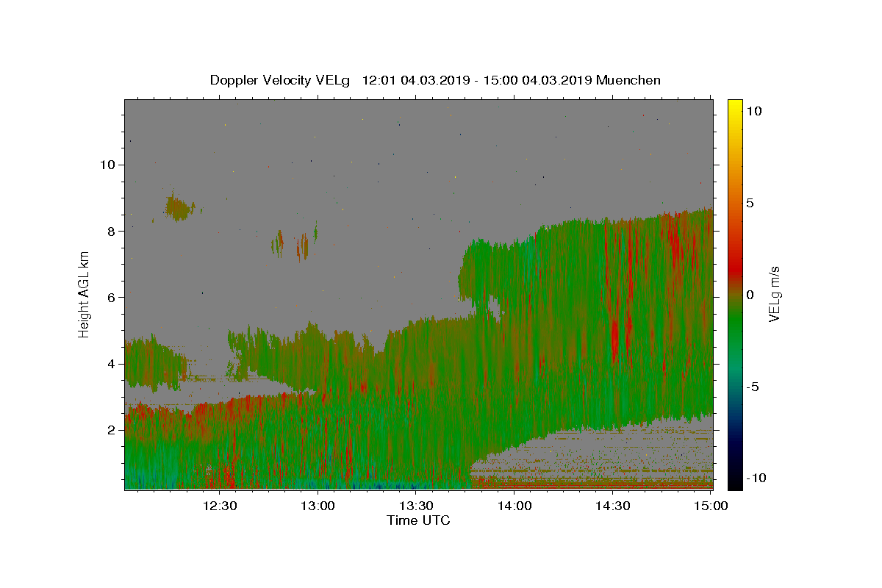Click the 2 km height tick label
Screen dimensions: 882x588
(113, 430)
